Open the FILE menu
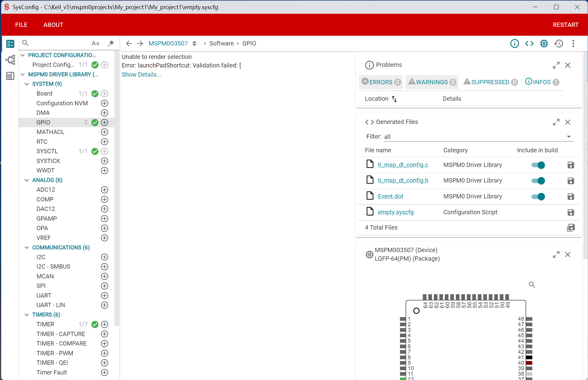Screen dimensions: 588x380 (21, 25)
